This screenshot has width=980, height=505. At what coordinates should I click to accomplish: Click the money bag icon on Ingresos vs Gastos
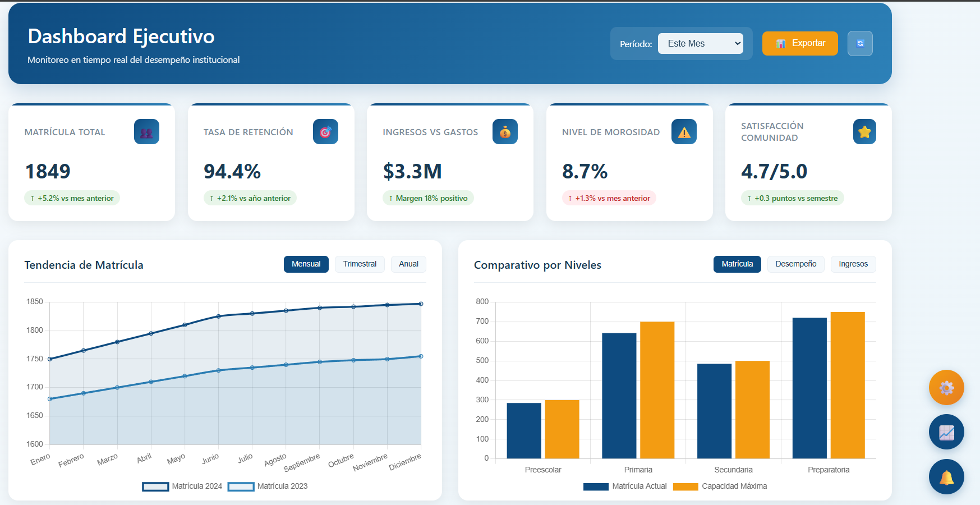pyautogui.click(x=505, y=132)
